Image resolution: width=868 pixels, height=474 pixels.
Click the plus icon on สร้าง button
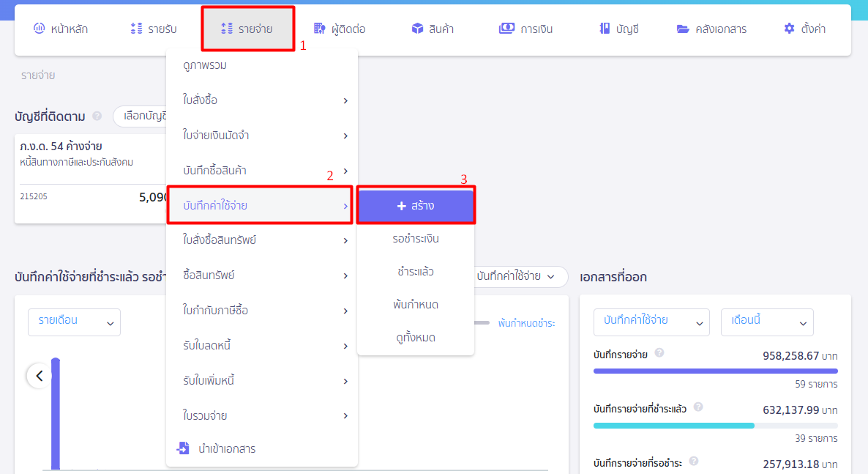402,206
